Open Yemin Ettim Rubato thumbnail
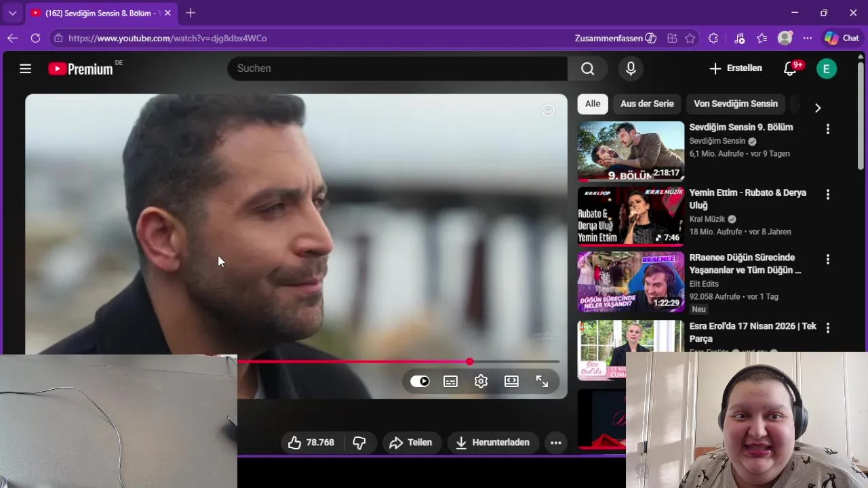 tap(631, 216)
